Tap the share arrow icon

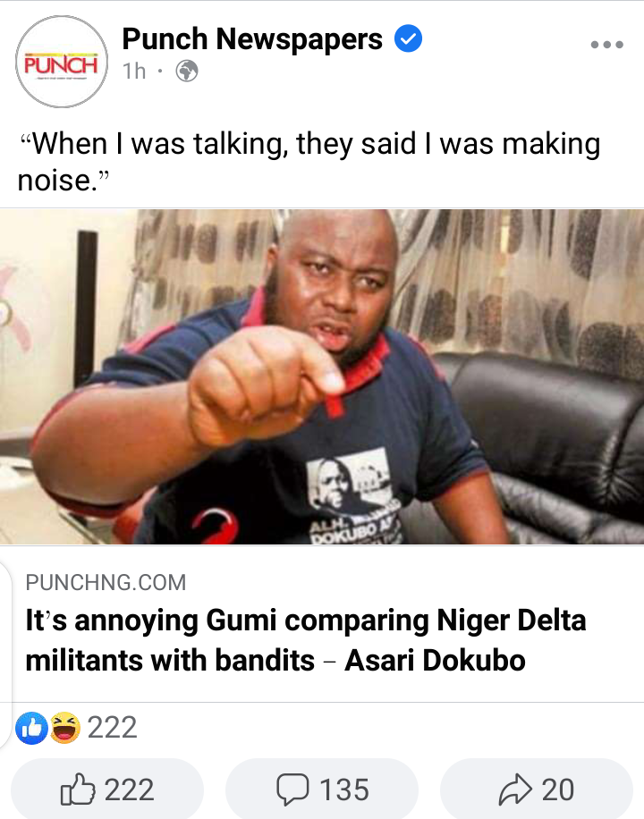(515, 789)
